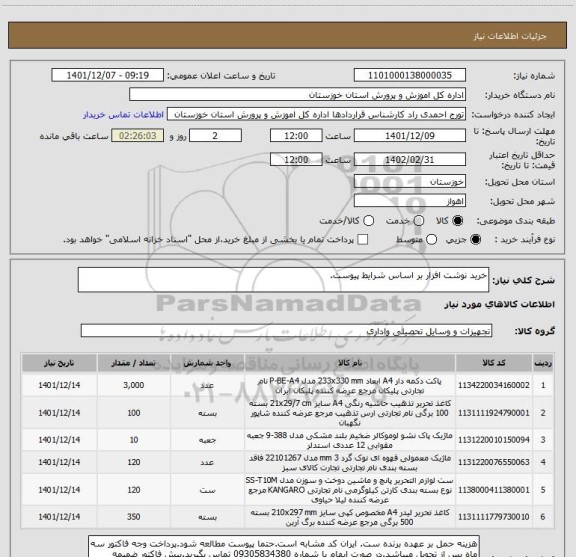This screenshot has height=557, width=576.
Task: Select the جزیی purchase process radio button
Action: coord(476,240)
